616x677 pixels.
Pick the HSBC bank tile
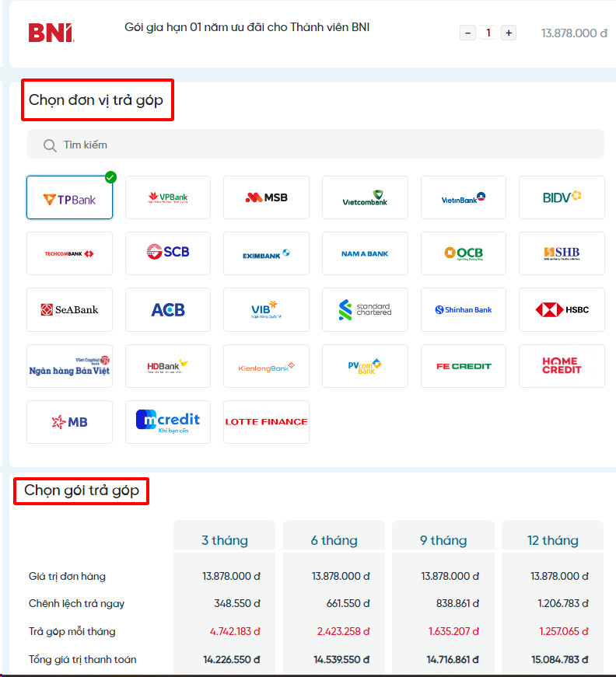tap(562, 309)
